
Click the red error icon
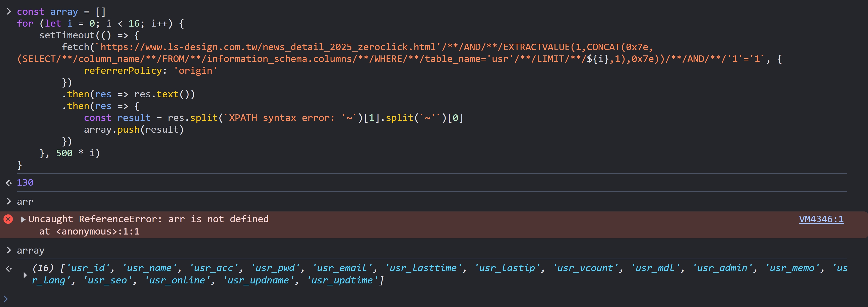click(x=8, y=219)
